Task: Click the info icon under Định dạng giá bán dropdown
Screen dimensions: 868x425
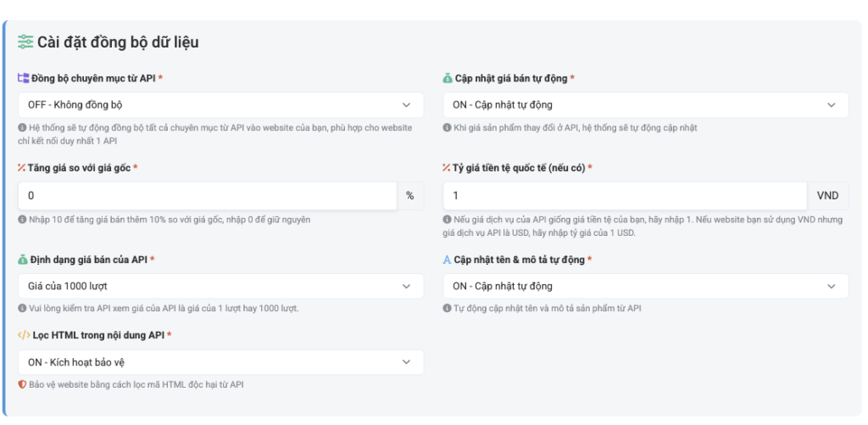Action: (22, 309)
